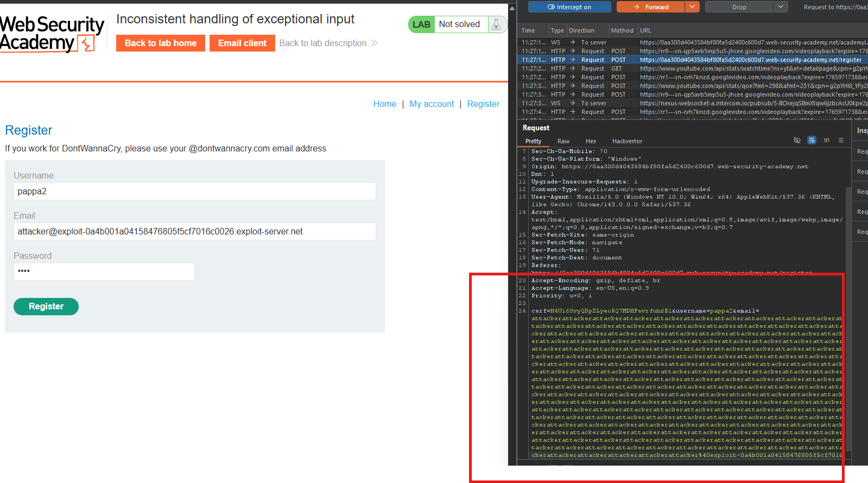Screen dimensions: 868x483
Task: Select the youtube.com api/stats/qoe POST row
Action: (x=693, y=86)
